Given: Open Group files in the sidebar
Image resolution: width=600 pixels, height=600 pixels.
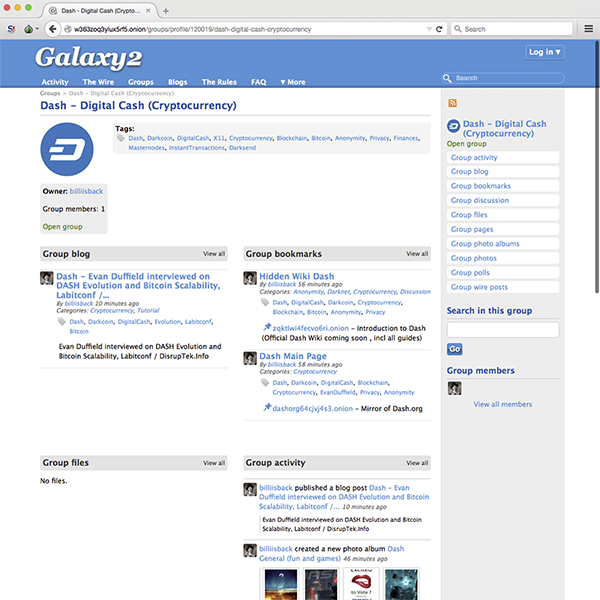Looking at the screenshot, I should coord(503,215).
